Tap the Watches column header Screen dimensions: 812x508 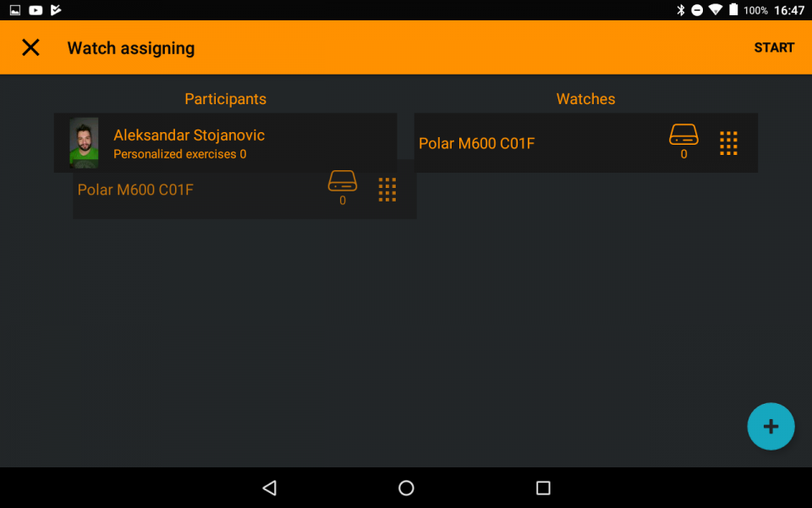point(585,99)
